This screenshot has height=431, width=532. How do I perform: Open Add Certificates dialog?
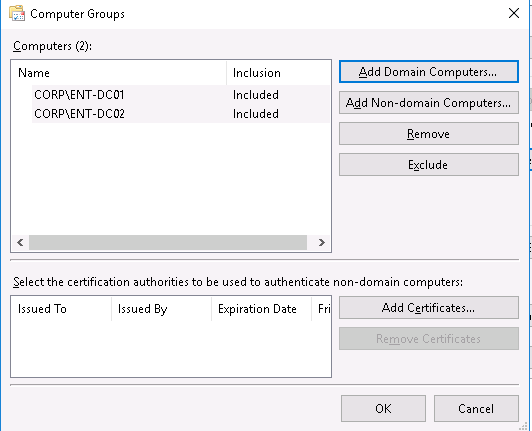tap(429, 308)
